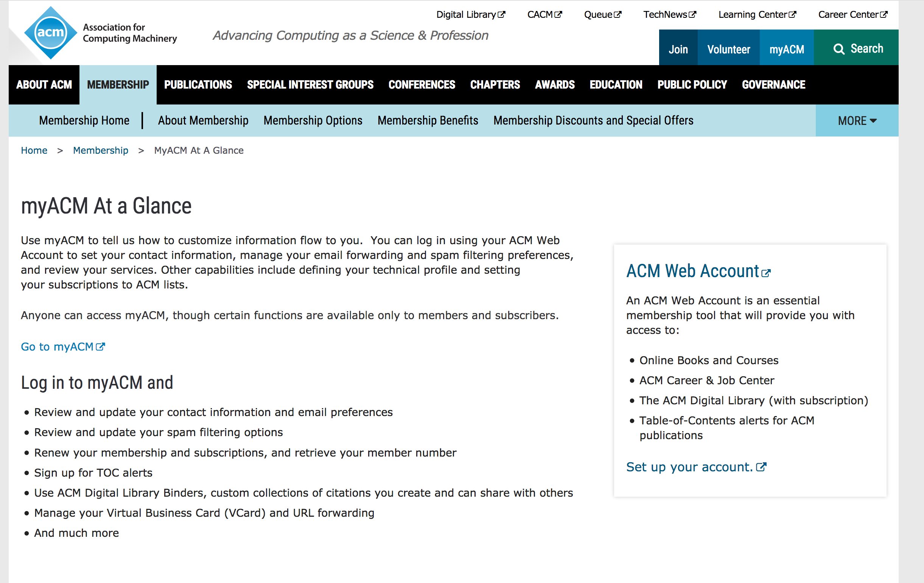Open the ABOUT ACM menu
924x583 pixels.
point(44,85)
